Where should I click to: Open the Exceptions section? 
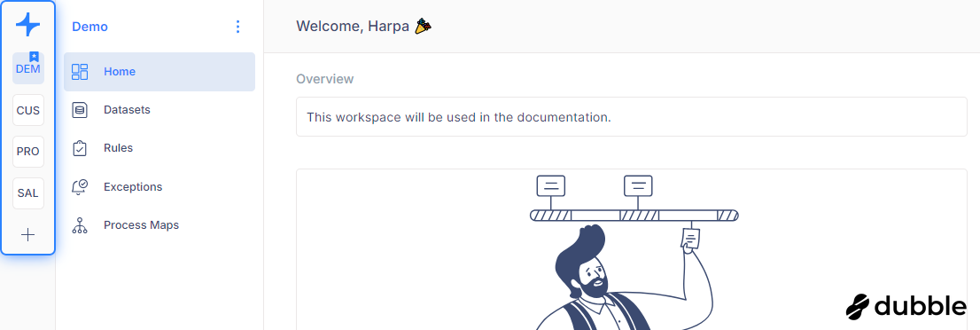159,186
